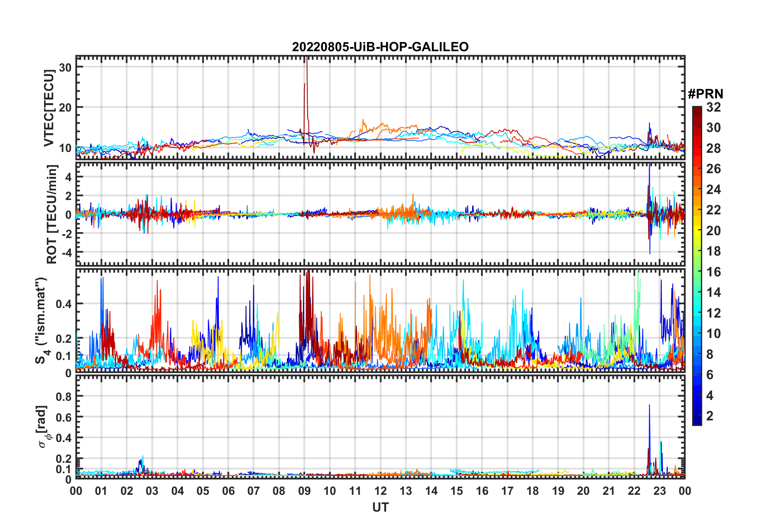Click the "-4" tick on the ROT axis
Viewport: 761px width, 532px height.
(67, 253)
